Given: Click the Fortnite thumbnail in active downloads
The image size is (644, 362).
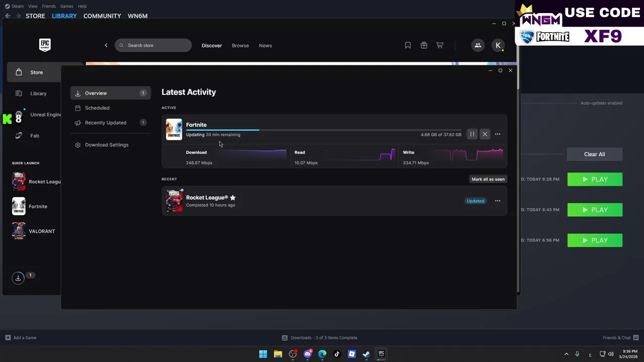Looking at the screenshot, I should pyautogui.click(x=174, y=129).
